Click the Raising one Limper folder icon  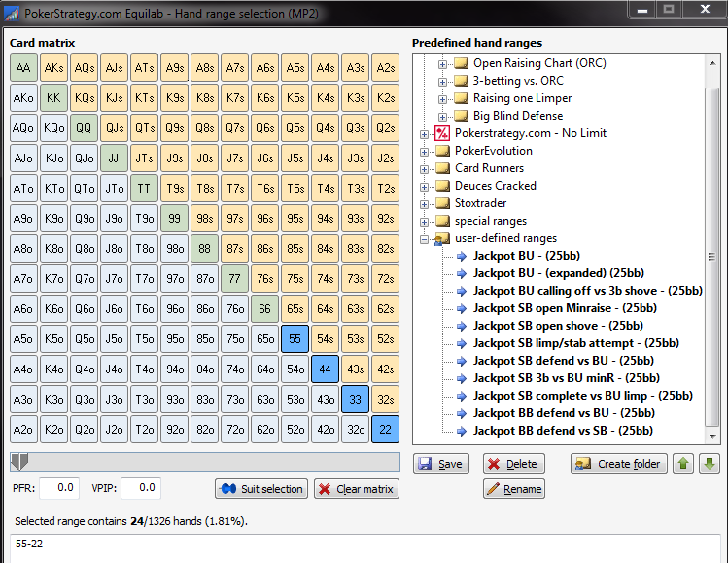(x=461, y=98)
